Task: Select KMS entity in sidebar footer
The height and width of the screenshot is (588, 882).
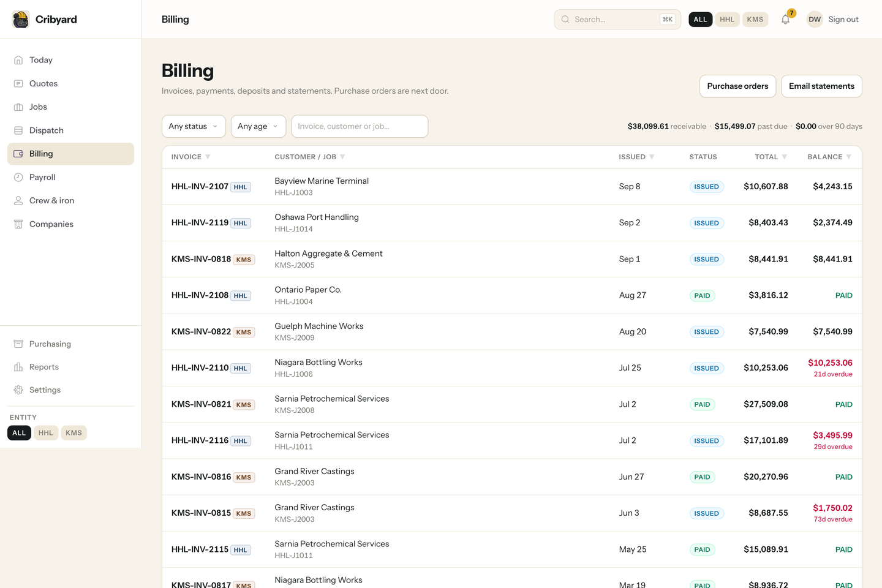Action: pos(74,433)
